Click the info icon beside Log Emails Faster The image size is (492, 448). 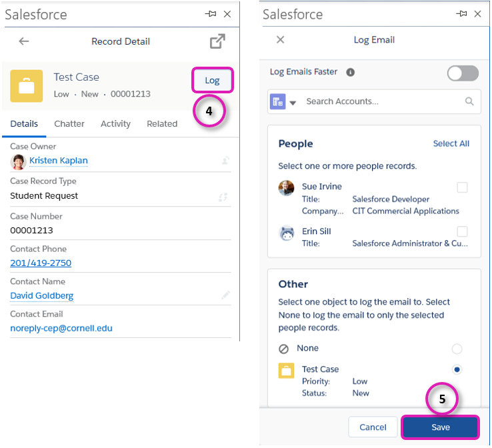coord(351,72)
